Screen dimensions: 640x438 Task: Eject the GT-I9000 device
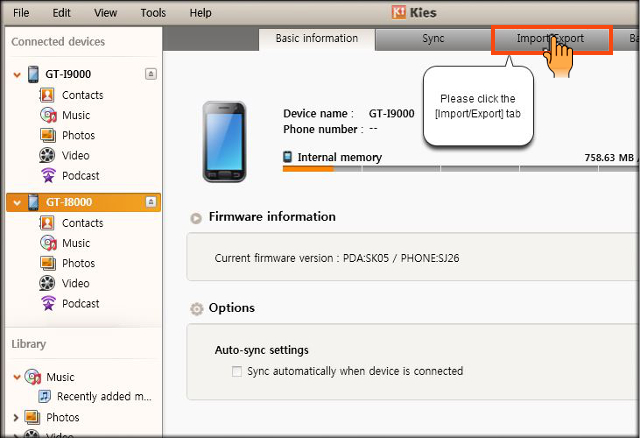pyautogui.click(x=151, y=74)
